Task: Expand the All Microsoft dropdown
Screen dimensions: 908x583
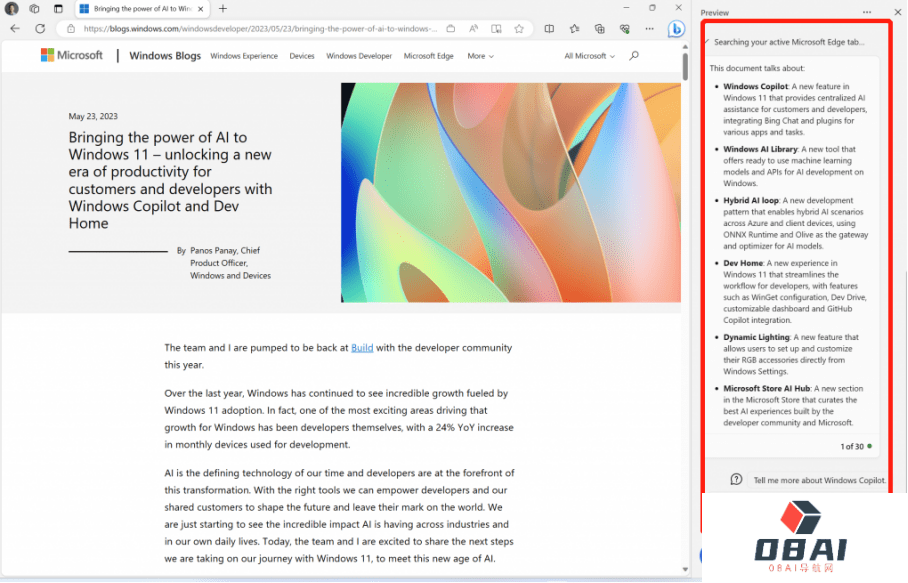Action: click(589, 56)
